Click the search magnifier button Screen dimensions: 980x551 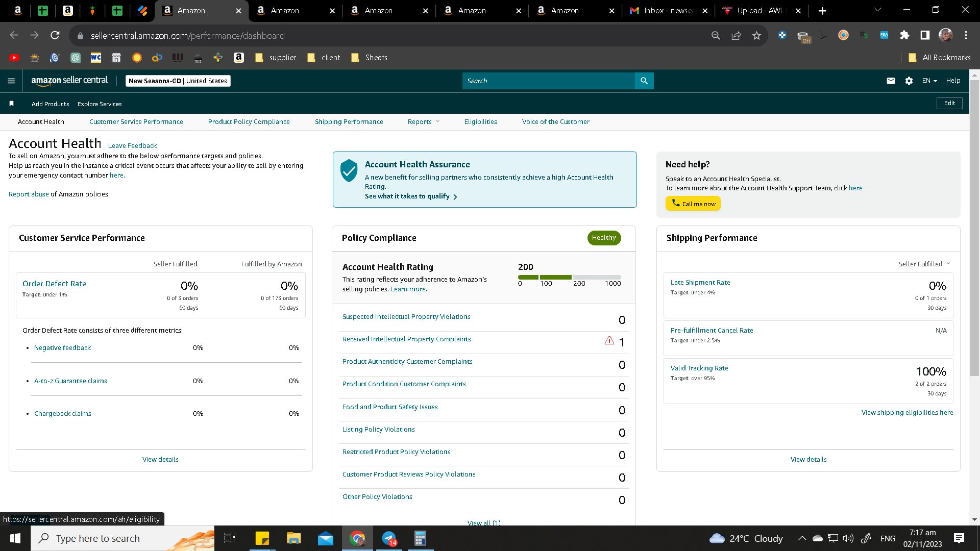point(644,81)
